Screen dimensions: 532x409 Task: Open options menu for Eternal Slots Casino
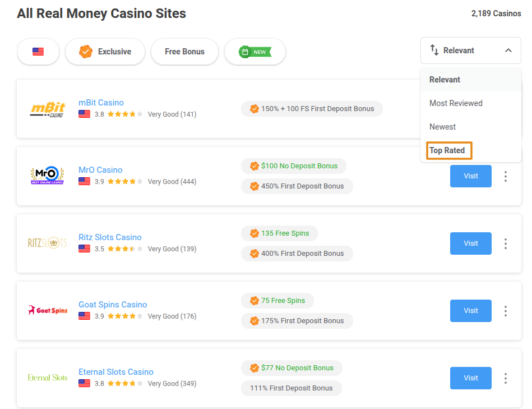pyautogui.click(x=506, y=378)
